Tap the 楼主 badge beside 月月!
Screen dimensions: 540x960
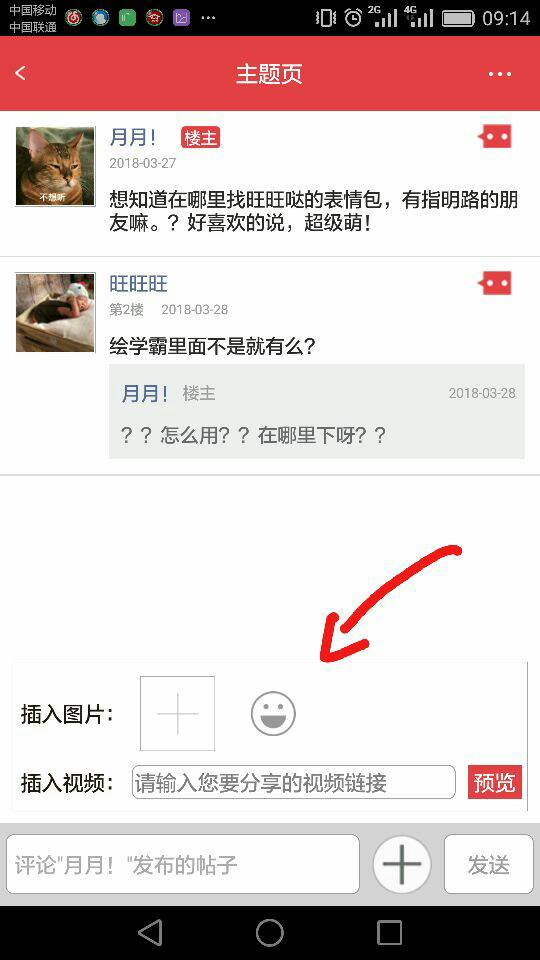[x=200, y=138]
